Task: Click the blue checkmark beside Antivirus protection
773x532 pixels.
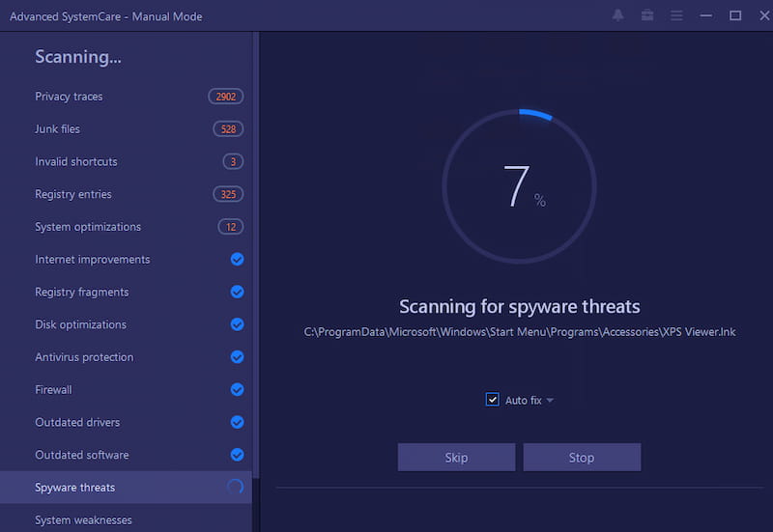Action: 237,356
